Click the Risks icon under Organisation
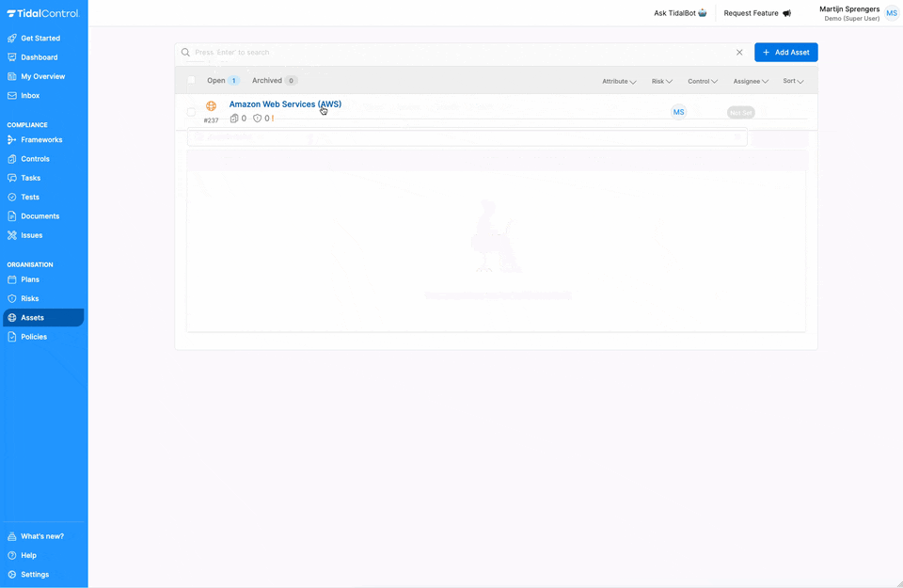The height and width of the screenshot is (588, 903). coord(11,298)
